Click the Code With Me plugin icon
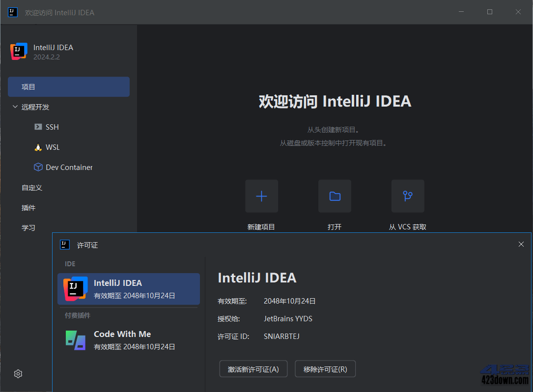Viewport: 533px width, 392px height. click(75, 340)
